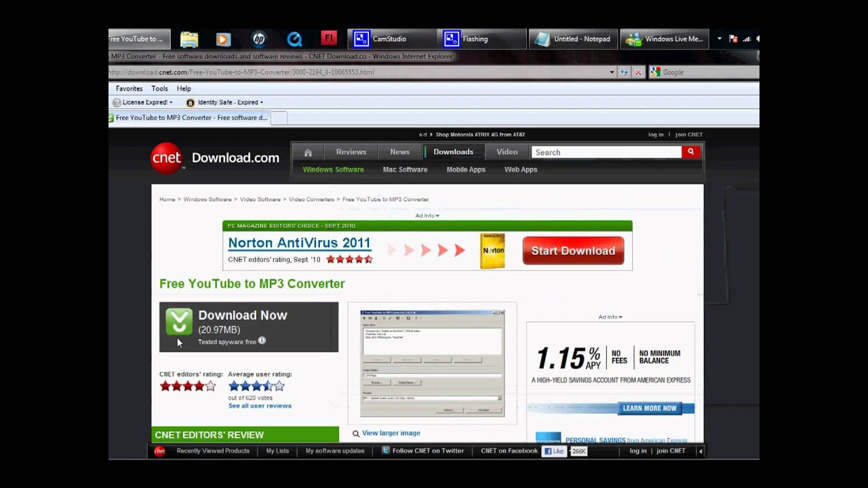Switch to Windows Live Messenger taskbar item
Screen dimensions: 868x488
coord(664,39)
